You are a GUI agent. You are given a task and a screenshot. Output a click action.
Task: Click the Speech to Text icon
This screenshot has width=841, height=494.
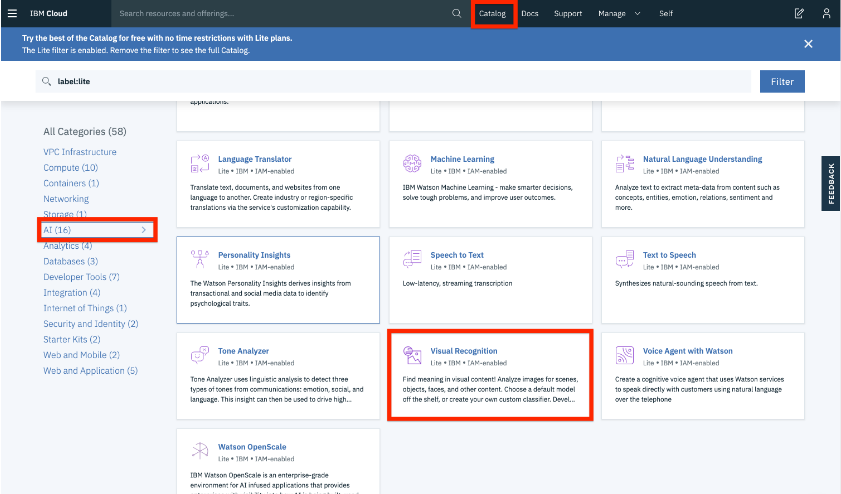412,259
